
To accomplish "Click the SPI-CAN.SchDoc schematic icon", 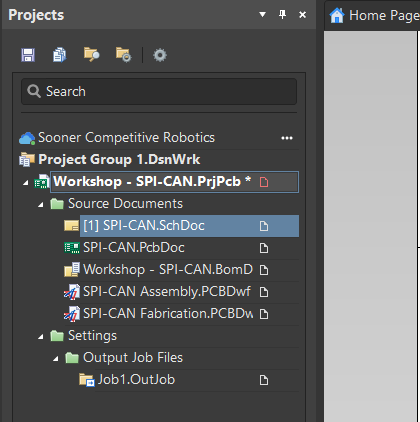I will (x=72, y=226).
